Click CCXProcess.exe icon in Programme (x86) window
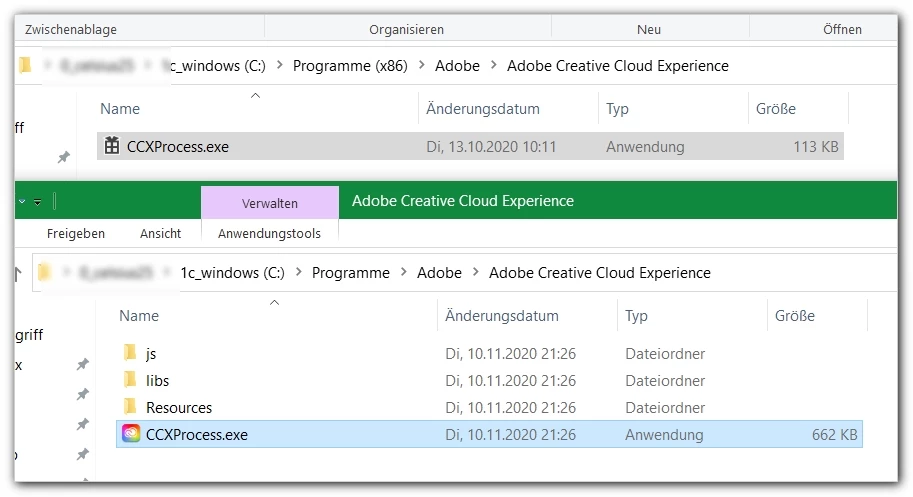Screen dimensions: 913x497 point(112,145)
